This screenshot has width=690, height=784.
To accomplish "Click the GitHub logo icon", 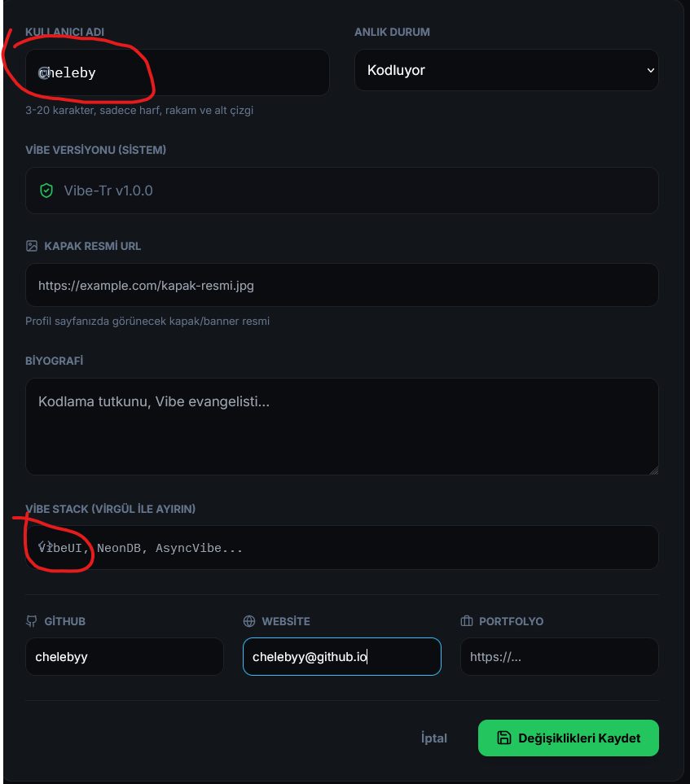I will point(31,621).
